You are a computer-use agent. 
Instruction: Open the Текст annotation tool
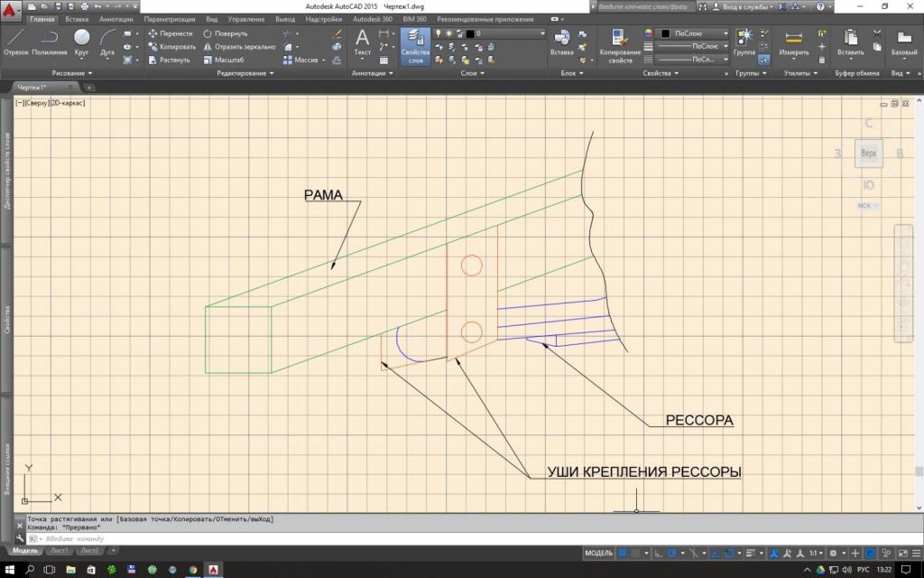click(x=362, y=42)
